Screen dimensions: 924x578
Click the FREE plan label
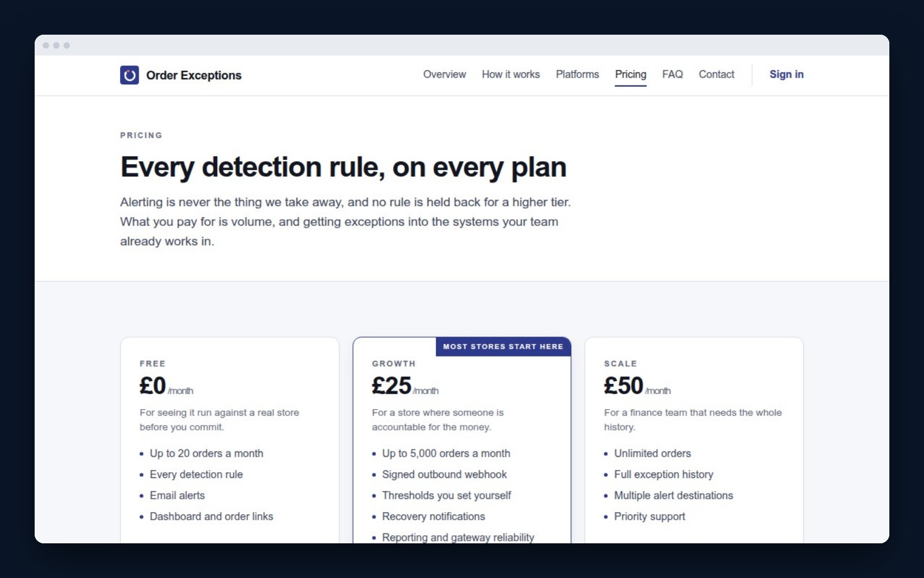tap(152, 364)
